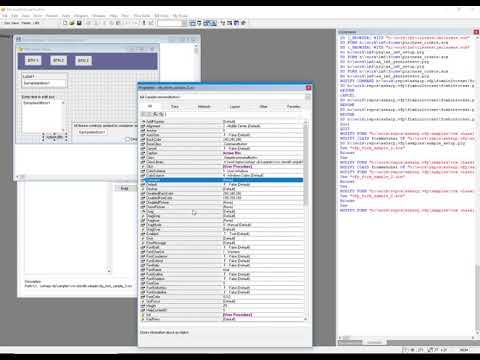The width and height of the screenshot is (480, 360).
Task: Select the Height property row
Action: [x=222, y=306]
